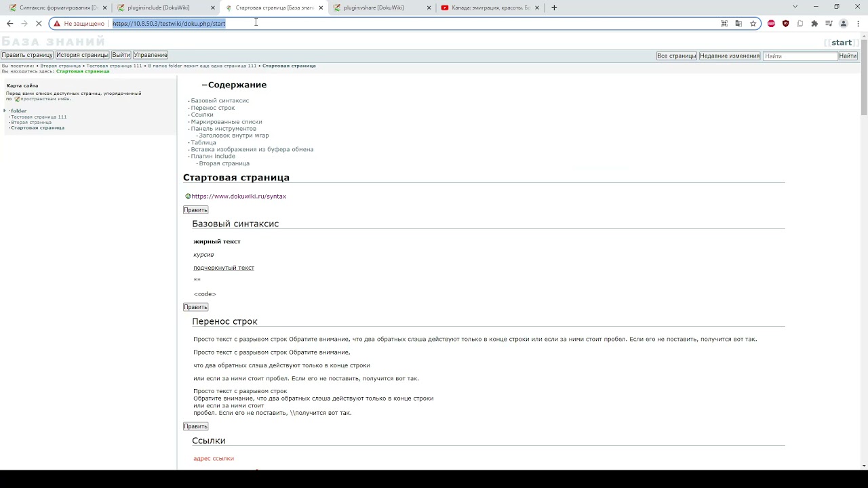Bookmark this page with the star icon
Viewport: 868px width, 488px height.
coord(753,24)
